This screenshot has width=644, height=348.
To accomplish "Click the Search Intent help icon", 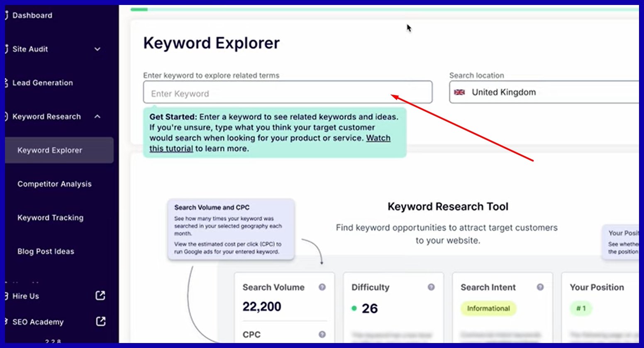I will click(540, 287).
